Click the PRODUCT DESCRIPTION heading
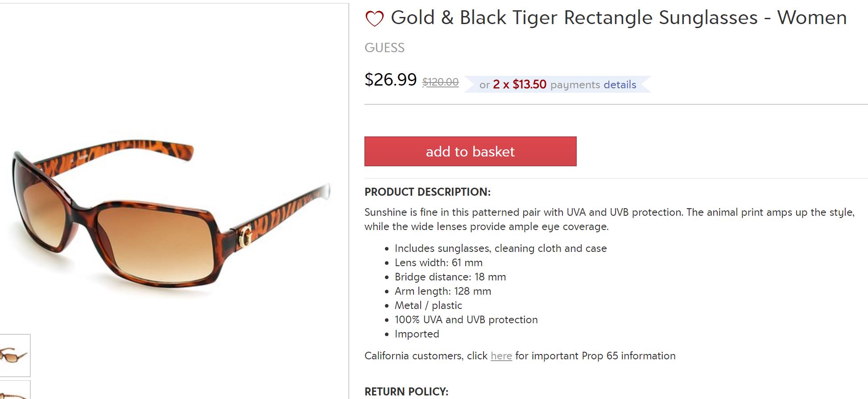 point(427,192)
